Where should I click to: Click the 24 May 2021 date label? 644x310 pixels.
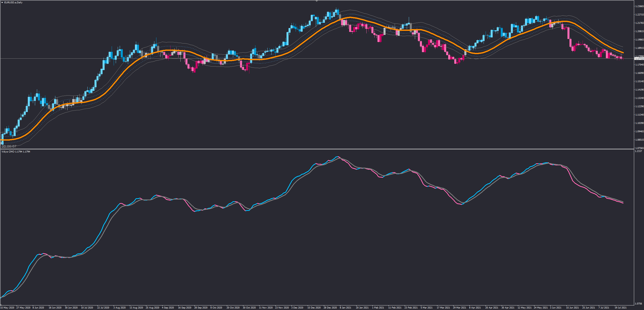tap(541, 308)
